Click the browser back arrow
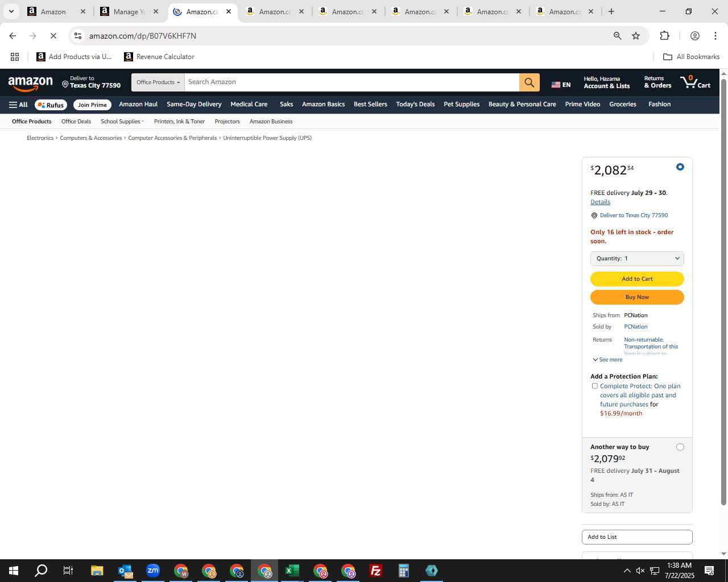Image resolution: width=728 pixels, height=582 pixels. coord(13,36)
